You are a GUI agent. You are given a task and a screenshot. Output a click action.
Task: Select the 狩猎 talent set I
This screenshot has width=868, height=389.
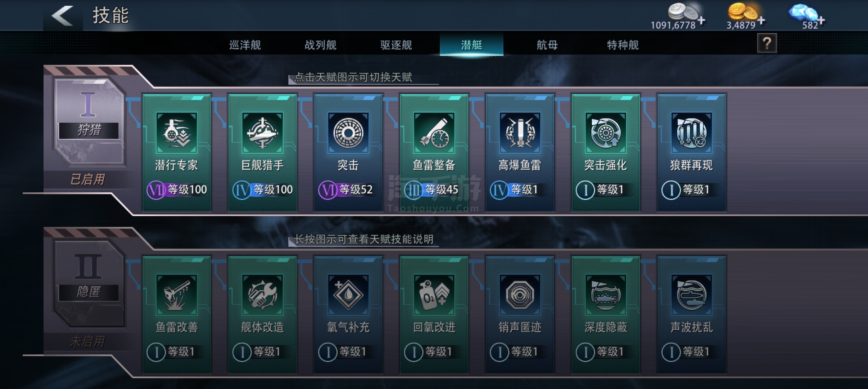click(x=89, y=122)
